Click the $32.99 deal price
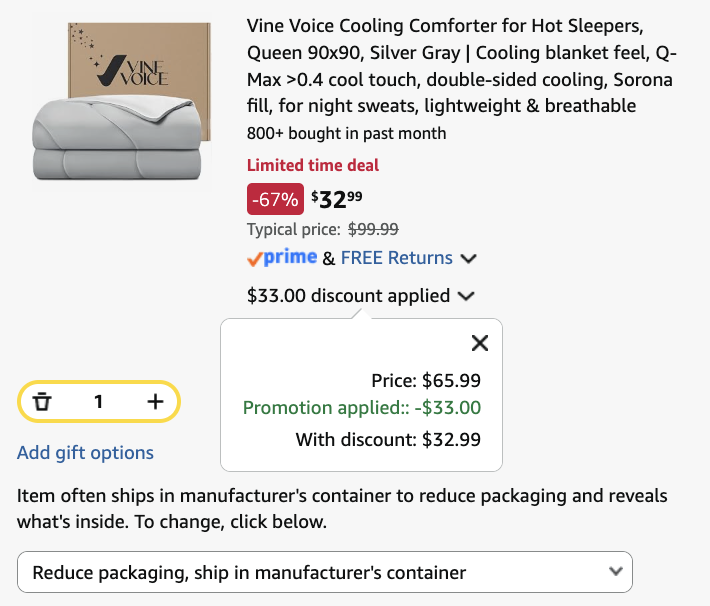This screenshot has width=710, height=606. [336, 200]
